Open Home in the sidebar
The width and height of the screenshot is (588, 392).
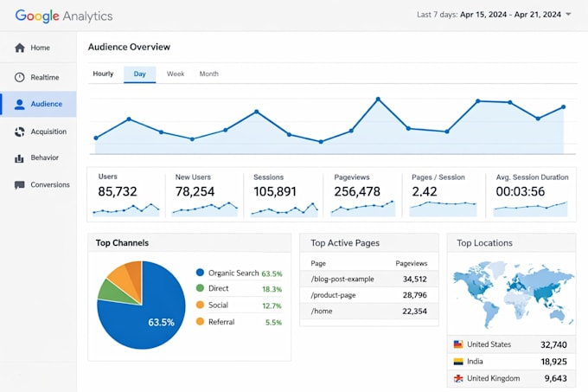[38, 48]
